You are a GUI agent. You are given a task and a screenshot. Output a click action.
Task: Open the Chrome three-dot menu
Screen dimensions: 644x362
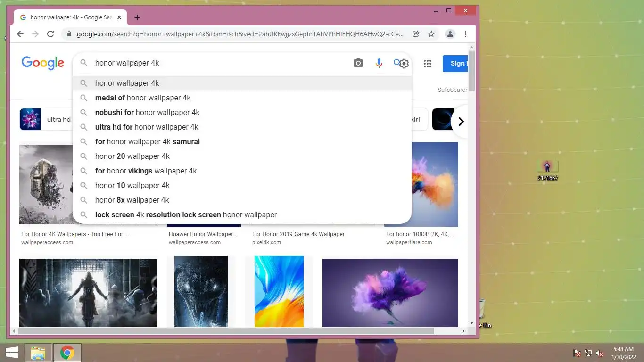coord(465,34)
